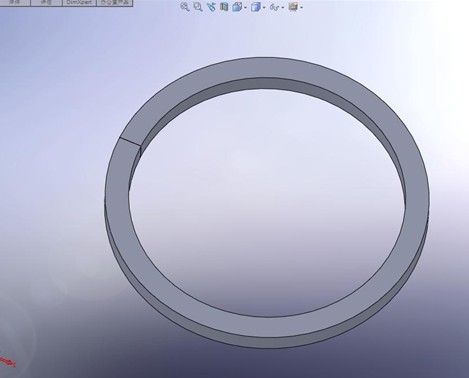The image size is (469, 378).
Task: Click the Apply Scene icon
Action: point(293,7)
